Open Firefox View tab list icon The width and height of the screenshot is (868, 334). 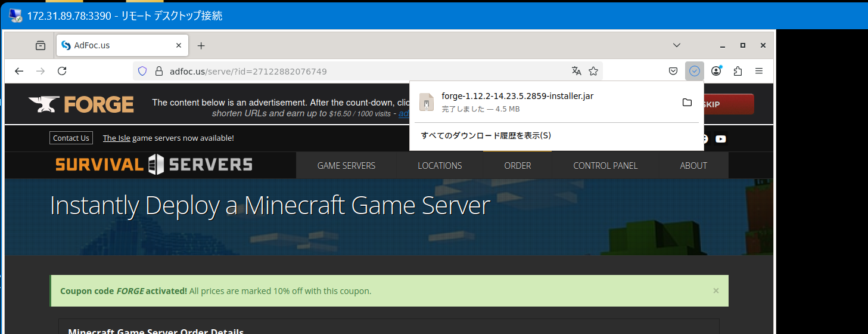[x=41, y=45]
